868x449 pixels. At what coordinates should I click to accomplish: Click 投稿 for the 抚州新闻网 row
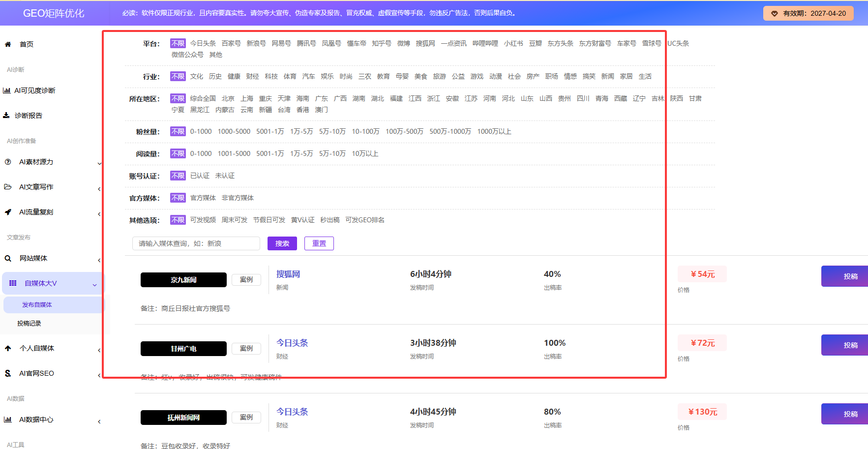pyautogui.click(x=845, y=414)
